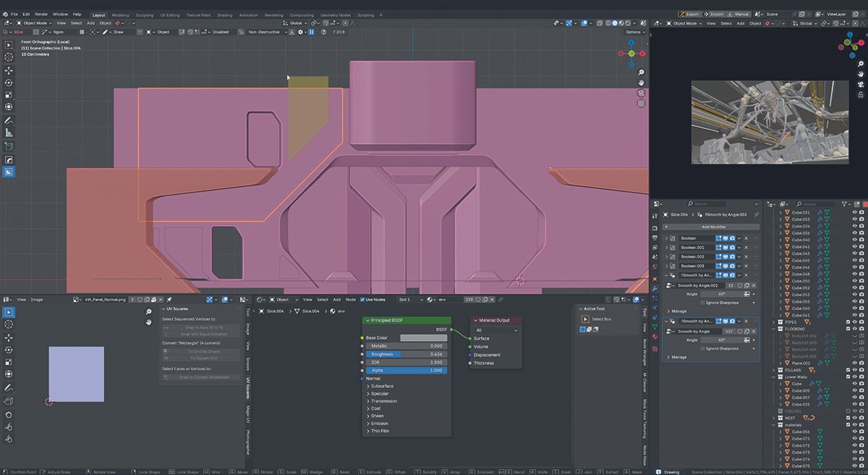Click the Import button in the top bar
This screenshot has width=868, height=475.
[715, 14]
